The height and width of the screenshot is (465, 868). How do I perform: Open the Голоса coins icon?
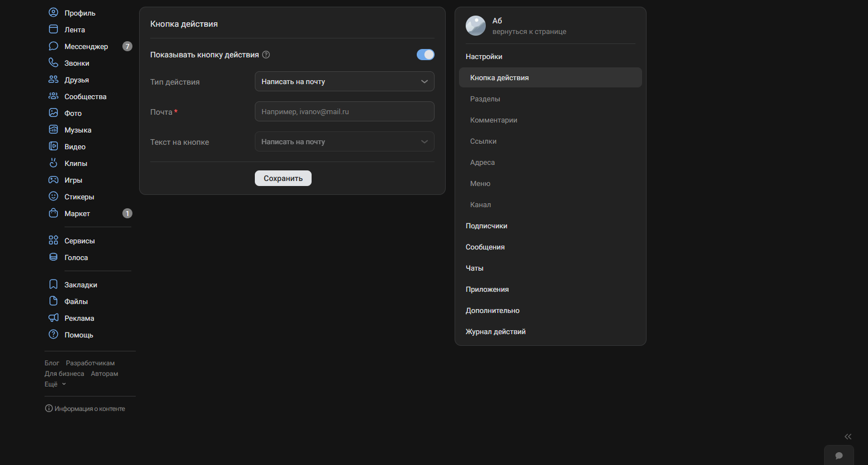coord(53,257)
